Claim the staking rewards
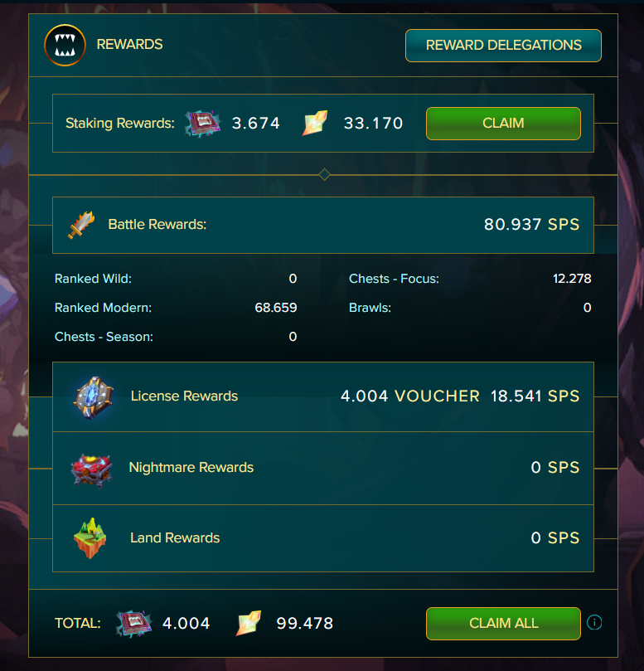Screen dimensions: 644x671 click(503, 124)
